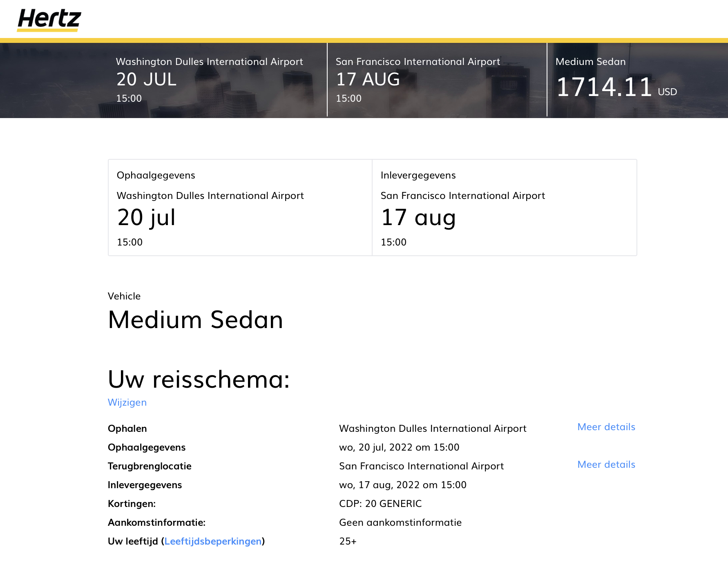Select the Inlevergegevens card heading
728x576 pixels.
[x=418, y=175]
